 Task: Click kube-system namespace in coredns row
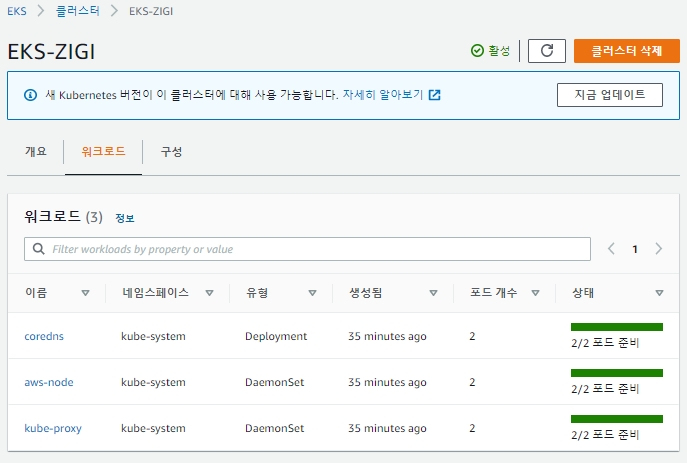tap(153, 336)
